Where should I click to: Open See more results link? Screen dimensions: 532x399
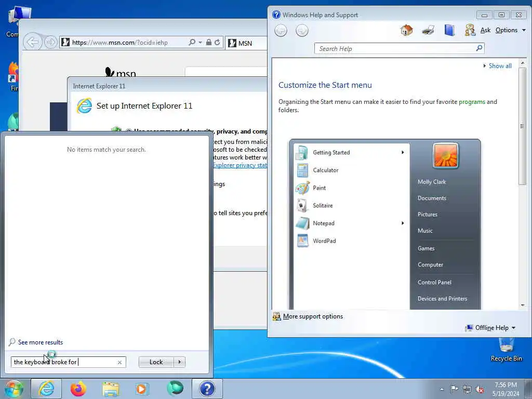click(x=41, y=342)
